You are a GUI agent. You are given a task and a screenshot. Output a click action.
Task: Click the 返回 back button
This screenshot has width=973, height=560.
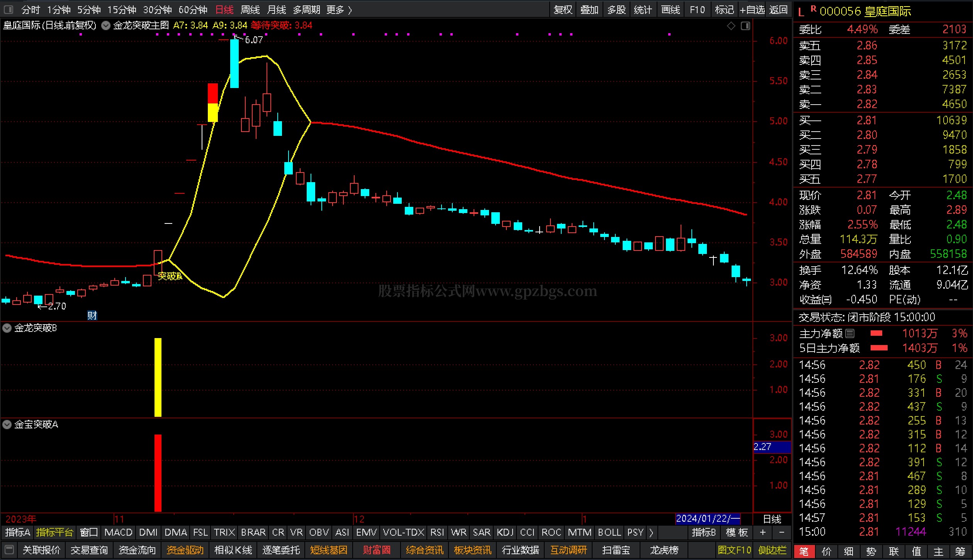[778, 10]
